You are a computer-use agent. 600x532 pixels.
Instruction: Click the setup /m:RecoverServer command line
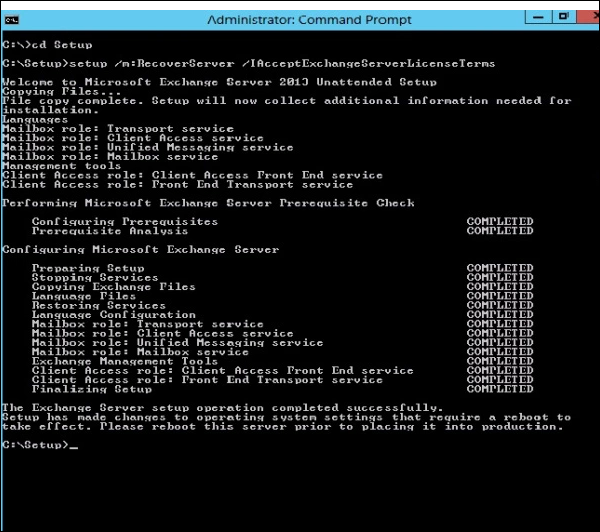(248, 64)
